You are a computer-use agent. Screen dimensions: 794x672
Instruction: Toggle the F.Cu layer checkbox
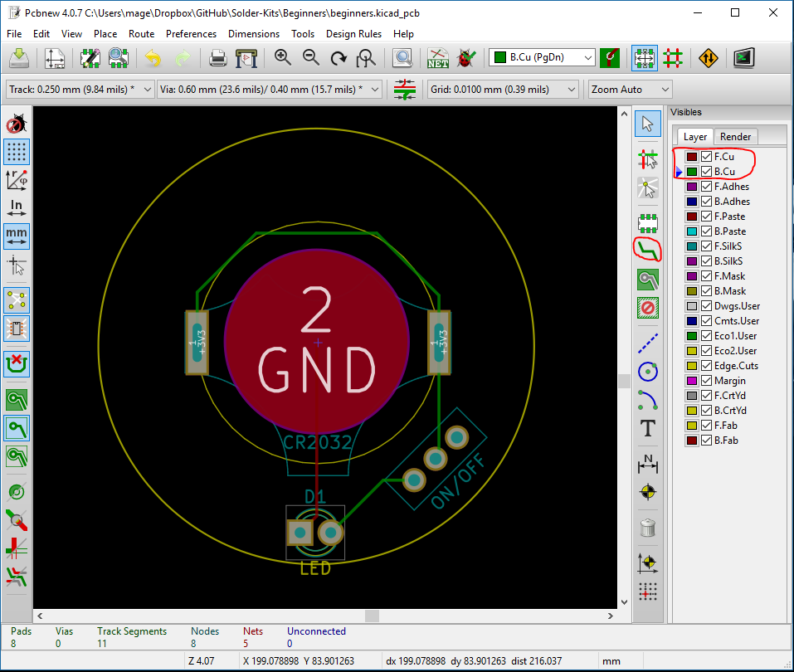click(x=707, y=157)
